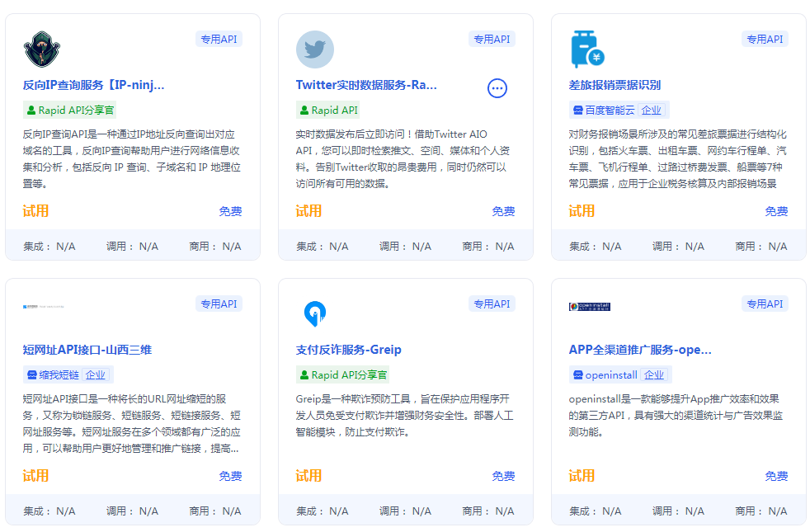Click the openinstall logo thumbnail

coord(588,306)
